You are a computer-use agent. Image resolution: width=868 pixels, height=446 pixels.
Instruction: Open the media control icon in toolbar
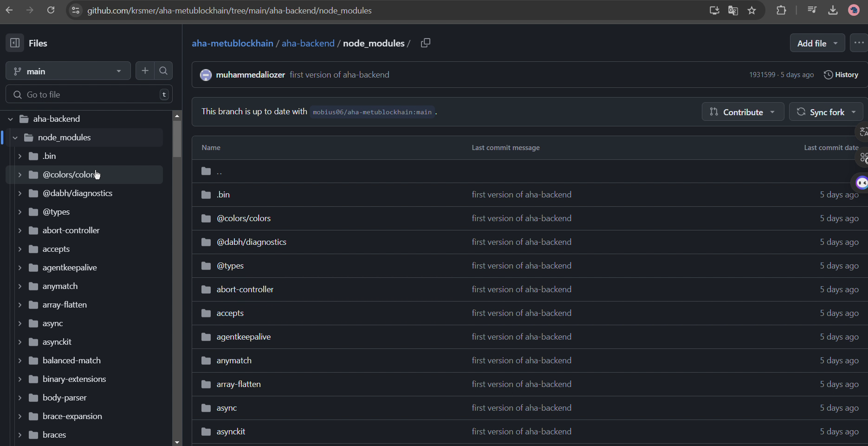(812, 10)
